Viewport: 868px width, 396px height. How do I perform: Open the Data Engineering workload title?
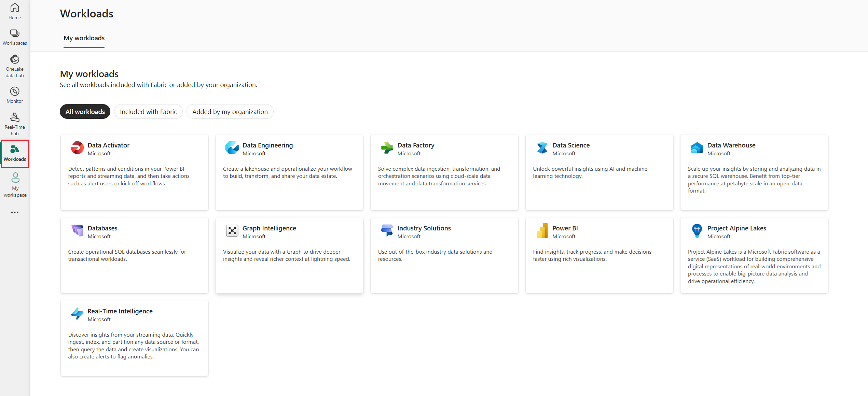(x=267, y=145)
